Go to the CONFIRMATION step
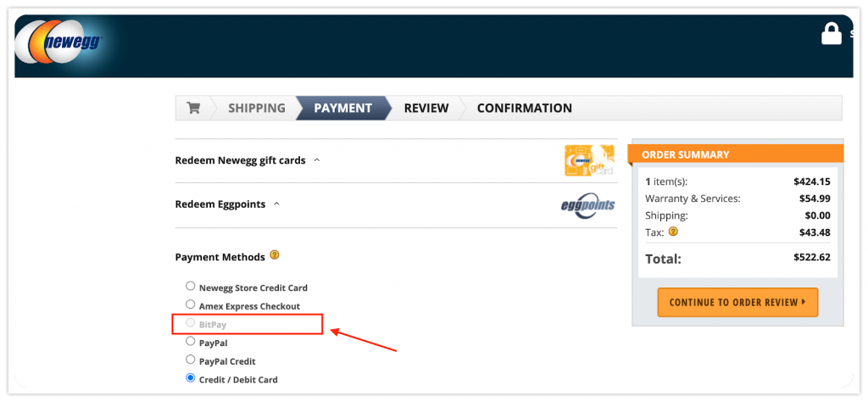The height and width of the screenshot is (402, 868). pos(524,108)
